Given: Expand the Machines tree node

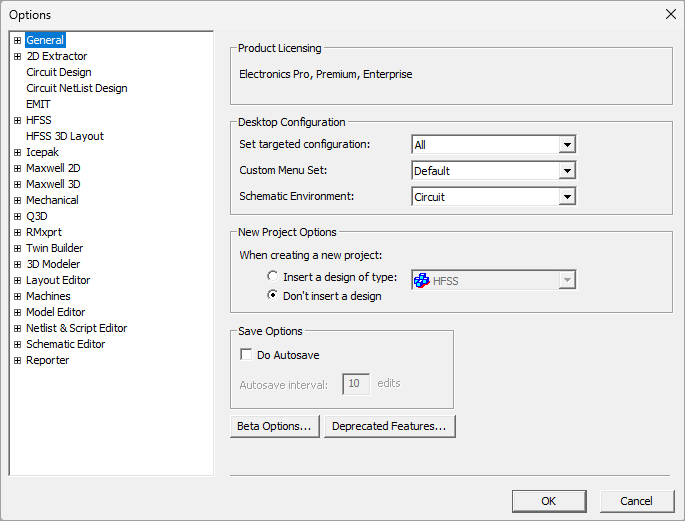Looking at the screenshot, I should pos(17,297).
